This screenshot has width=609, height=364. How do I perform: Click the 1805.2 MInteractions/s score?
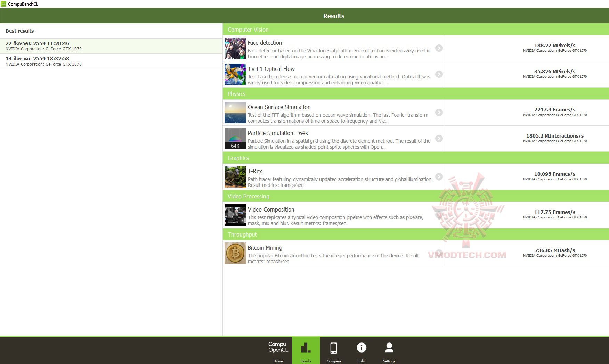pos(555,136)
